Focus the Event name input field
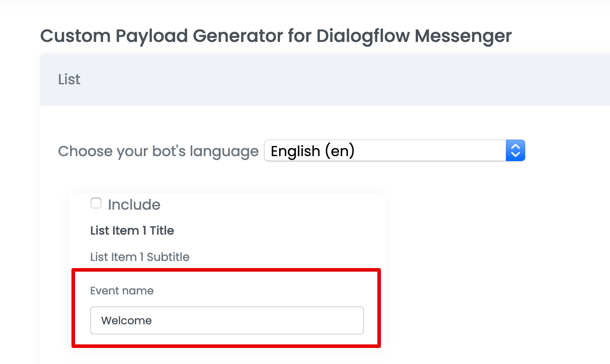Image resolution: width=610 pixels, height=364 pixels. pos(227,320)
